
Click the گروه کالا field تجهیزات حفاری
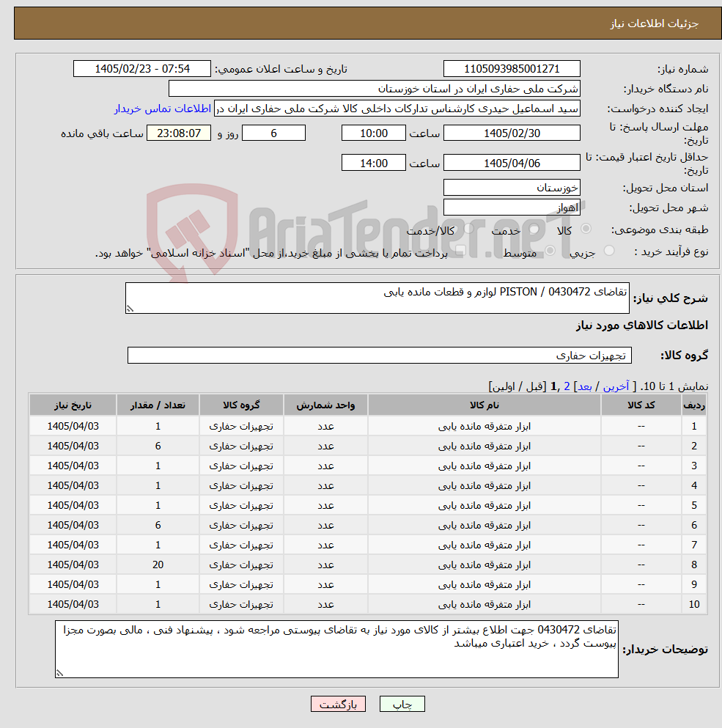tap(380, 355)
